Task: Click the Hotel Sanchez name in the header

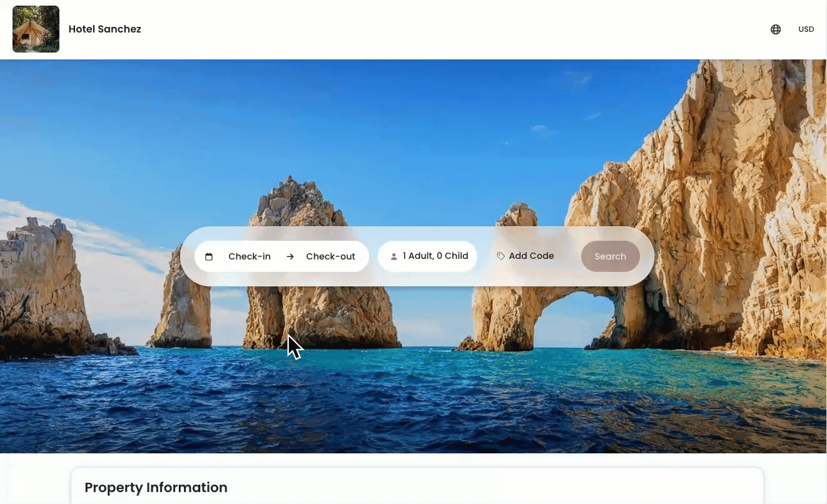Action: pos(105,29)
